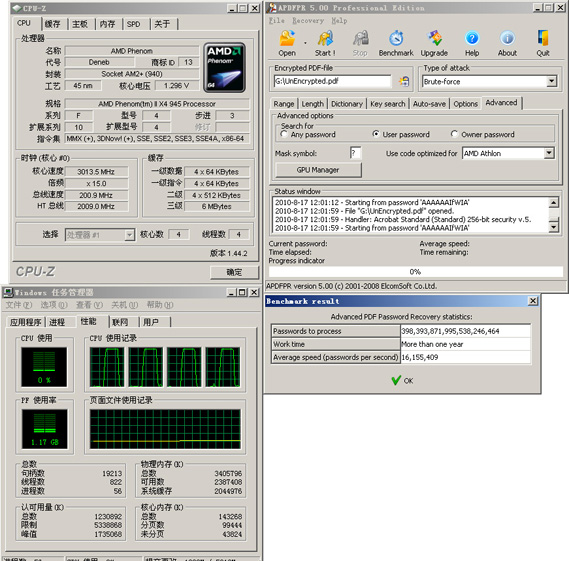This screenshot has height=561, width=569.
Task: Switch to the 内存 tab in CPU-Z
Action: [107, 24]
